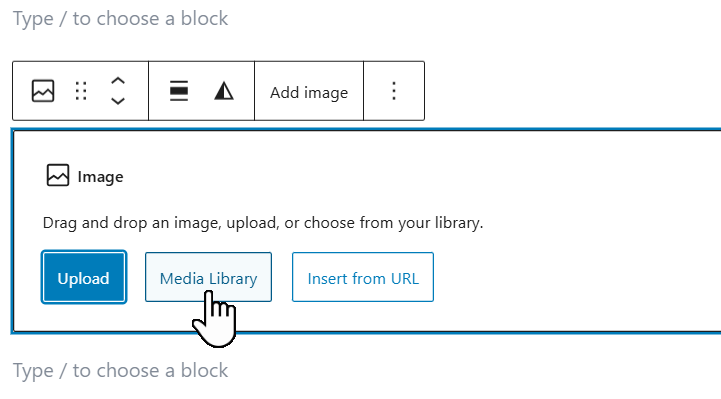Open the three-dot block options menu

point(394,91)
